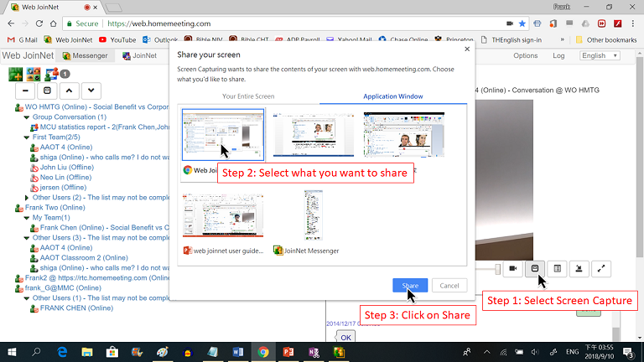Click the fullscreen expand arrows button
This screenshot has width=644, height=362.
pos(601,268)
